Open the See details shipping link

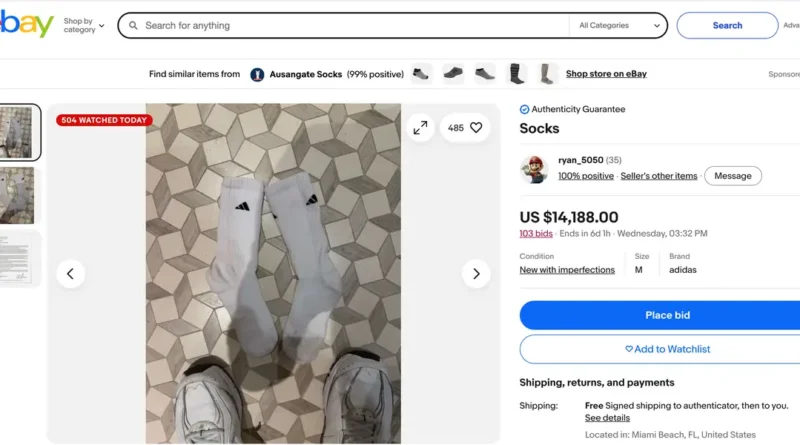click(607, 418)
